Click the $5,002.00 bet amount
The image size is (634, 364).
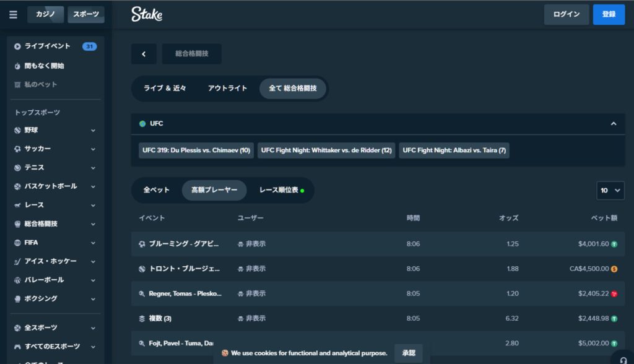593,344
